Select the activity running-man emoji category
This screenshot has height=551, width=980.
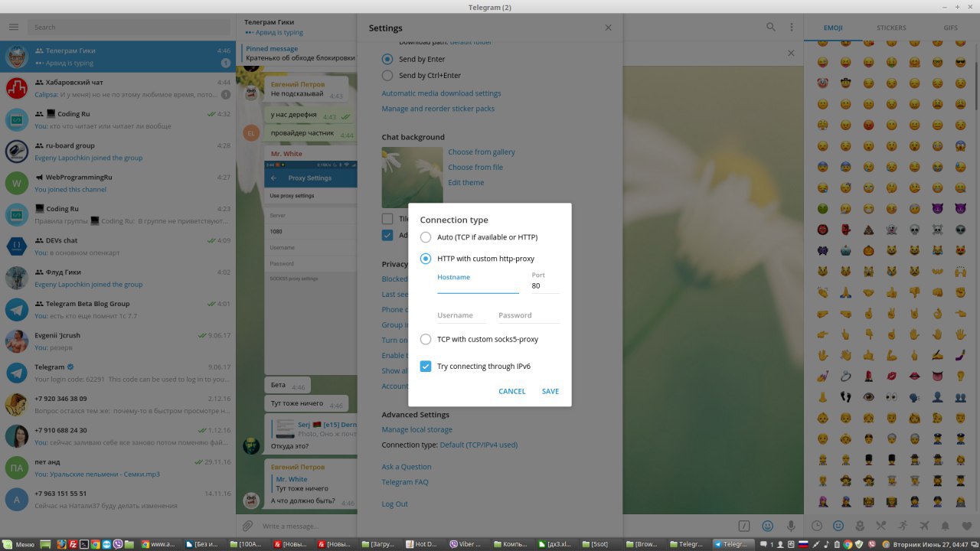pyautogui.click(x=903, y=526)
